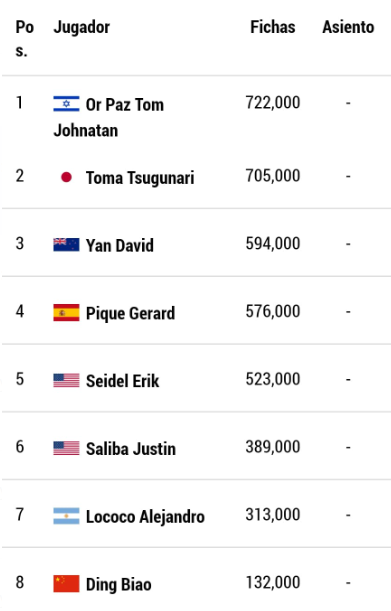391x611 pixels.
Task: Click the Spain flag beside Pique Gerard
Action: coord(66,313)
